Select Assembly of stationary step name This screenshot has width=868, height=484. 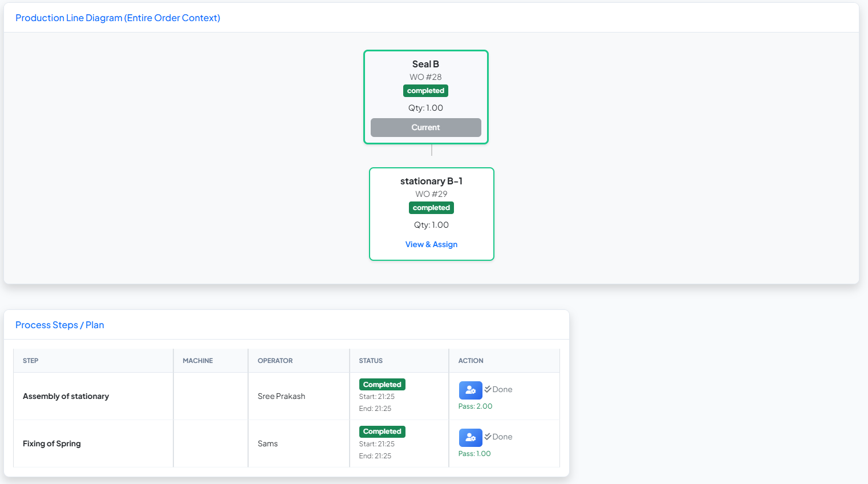click(x=66, y=396)
